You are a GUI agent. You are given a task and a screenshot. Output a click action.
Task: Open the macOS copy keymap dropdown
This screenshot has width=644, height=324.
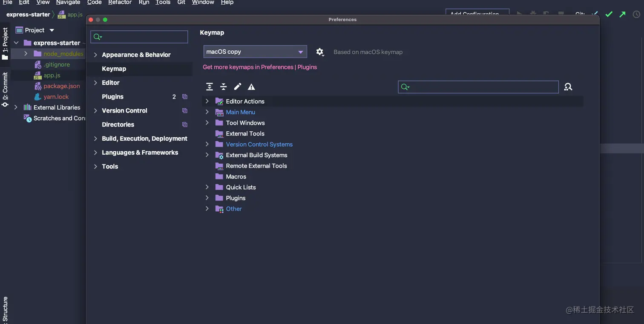pos(255,52)
